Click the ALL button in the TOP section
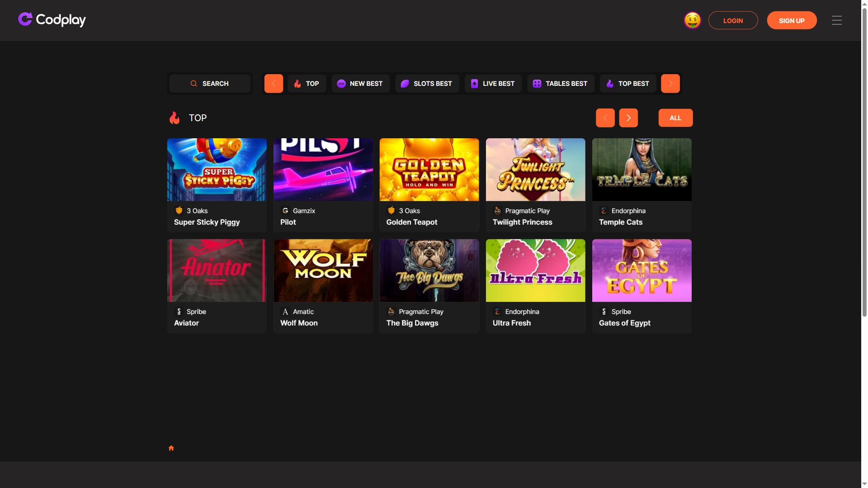 tap(675, 118)
